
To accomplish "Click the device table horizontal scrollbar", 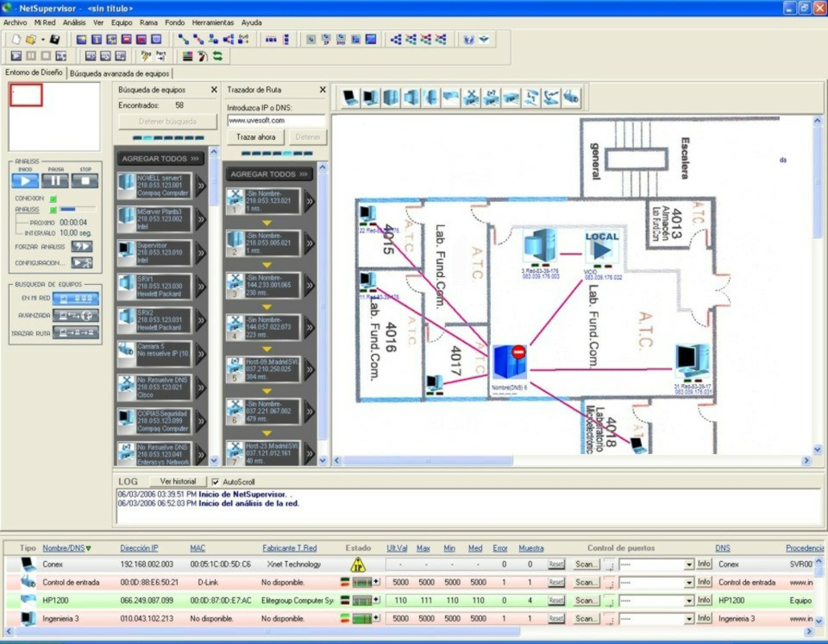I will point(268,631).
